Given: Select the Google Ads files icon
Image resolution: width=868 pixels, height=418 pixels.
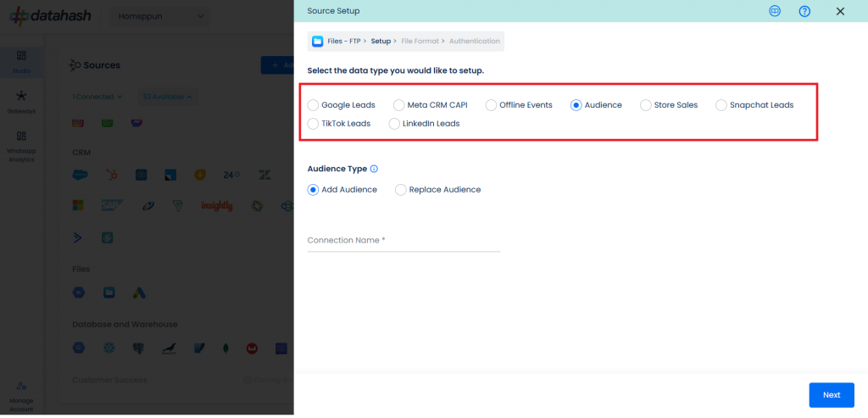Looking at the screenshot, I should pos(139,293).
